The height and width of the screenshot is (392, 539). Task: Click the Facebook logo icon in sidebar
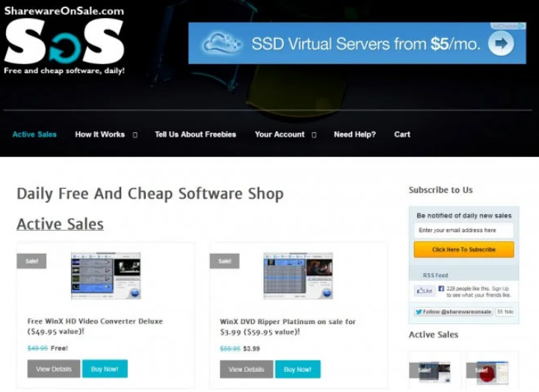click(441, 289)
